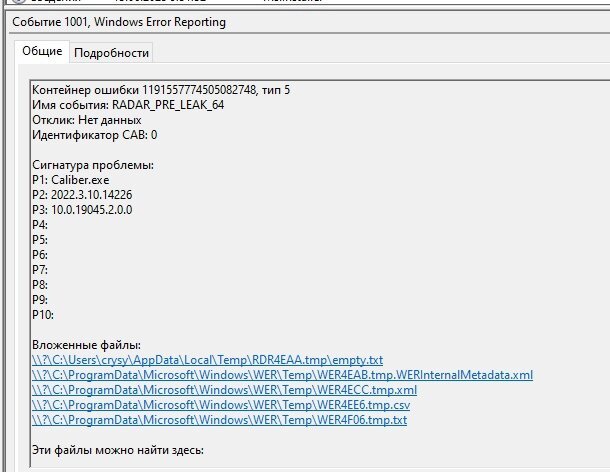Screen dimensions: 610x472
Task: Open the Подробности tab
Action: [112, 53]
